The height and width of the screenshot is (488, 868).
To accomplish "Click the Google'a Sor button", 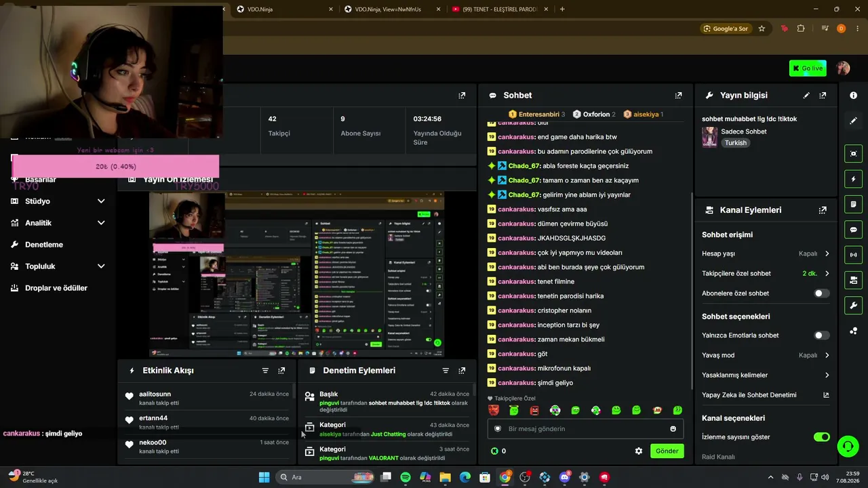I will coord(726,28).
